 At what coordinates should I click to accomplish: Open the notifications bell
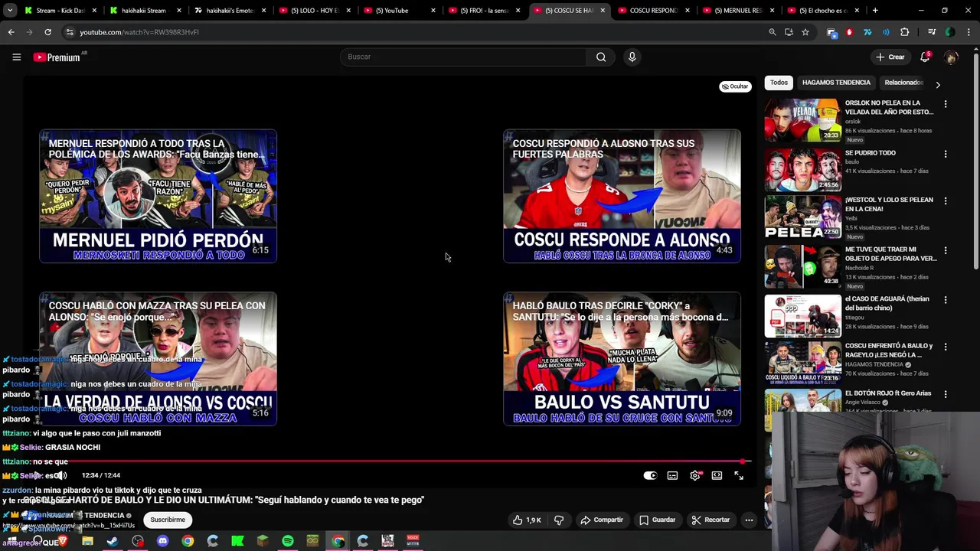click(x=925, y=57)
